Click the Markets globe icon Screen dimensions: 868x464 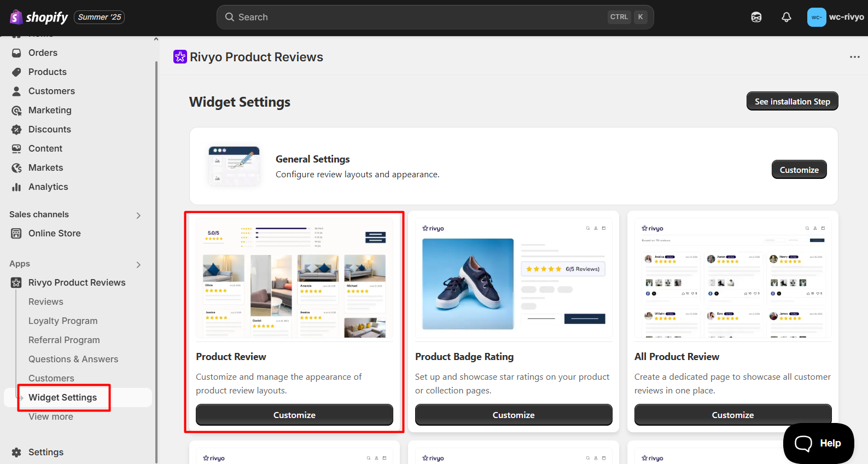tap(16, 168)
